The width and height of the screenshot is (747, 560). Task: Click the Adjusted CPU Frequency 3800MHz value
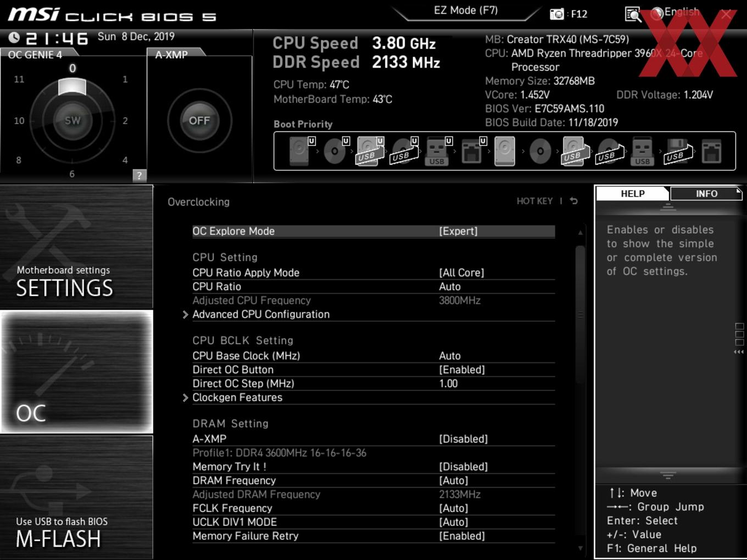coord(460,300)
